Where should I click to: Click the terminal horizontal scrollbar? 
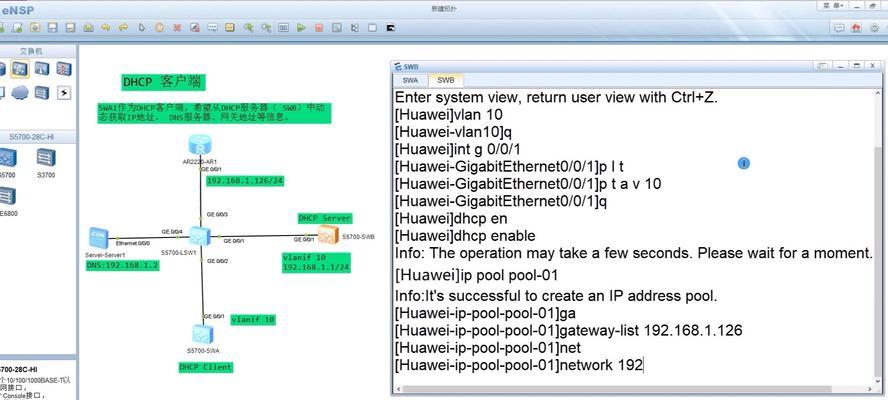pyautogui.click(x=617, y=389)
